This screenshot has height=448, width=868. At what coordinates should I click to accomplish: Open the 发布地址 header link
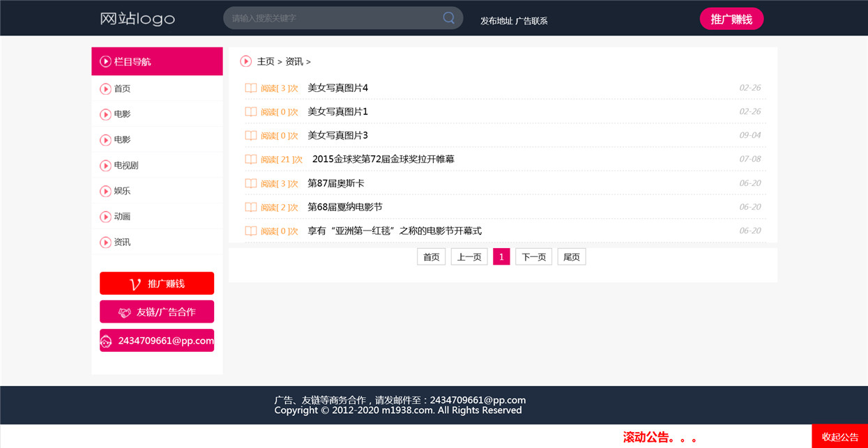[496, 21]
